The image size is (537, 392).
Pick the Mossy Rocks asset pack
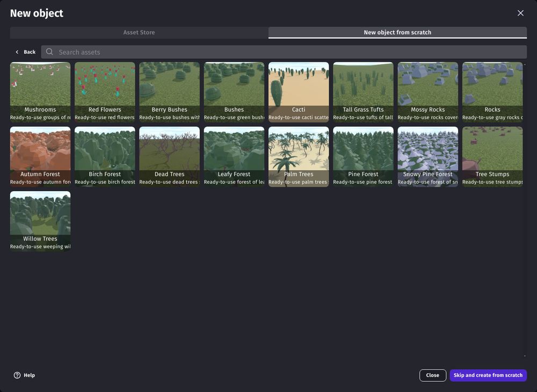point(428,92)
